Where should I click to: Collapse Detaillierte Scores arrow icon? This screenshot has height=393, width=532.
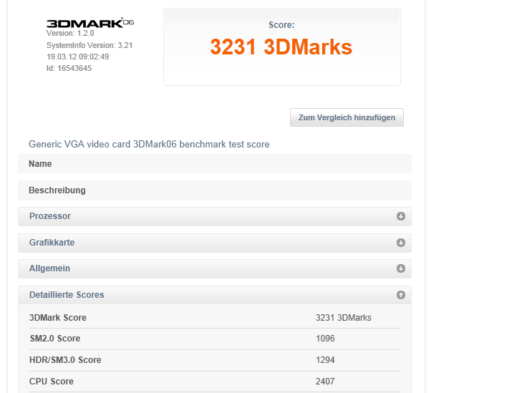click(x=401, y=295)
